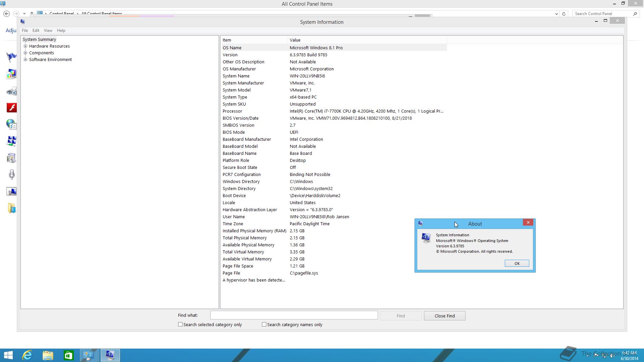
Task: Select the hypervisor detected row
Action: [x=334, y=280]
